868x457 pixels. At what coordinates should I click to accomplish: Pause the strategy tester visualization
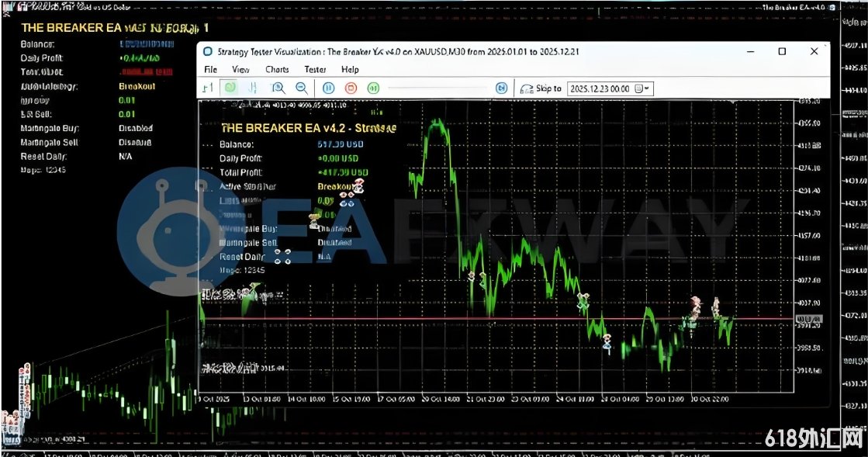click(x=328, y=88)
